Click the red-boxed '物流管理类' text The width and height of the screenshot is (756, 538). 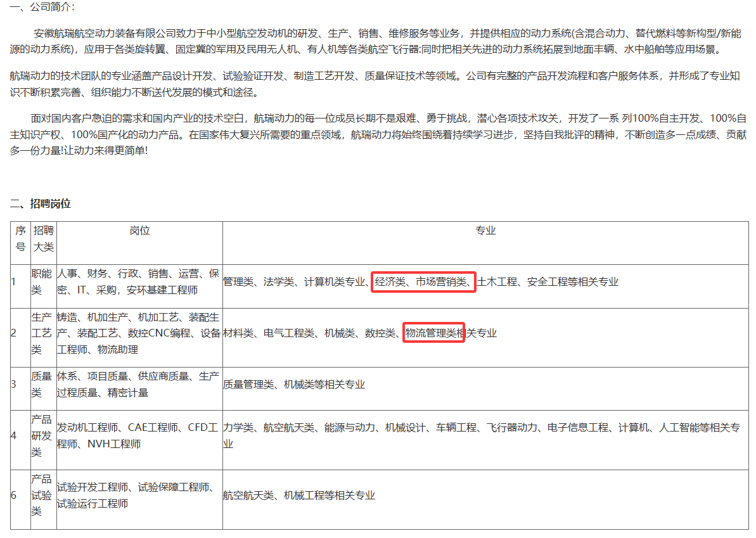[434, 333]
